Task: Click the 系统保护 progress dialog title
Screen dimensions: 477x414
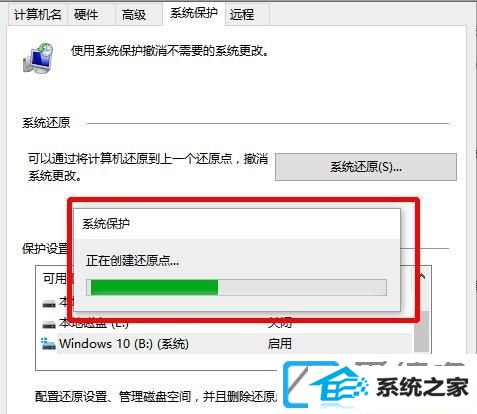Action: point(106,224)
